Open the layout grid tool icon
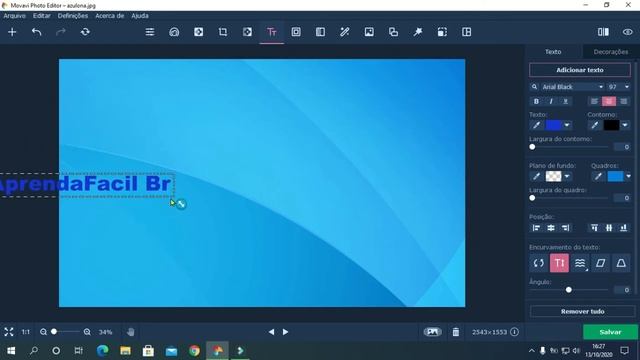640x360 pixels. [x=467, y=32]
